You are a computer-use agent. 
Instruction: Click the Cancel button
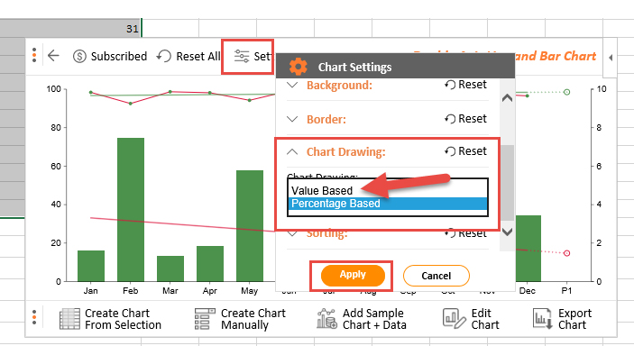[436, 276]
